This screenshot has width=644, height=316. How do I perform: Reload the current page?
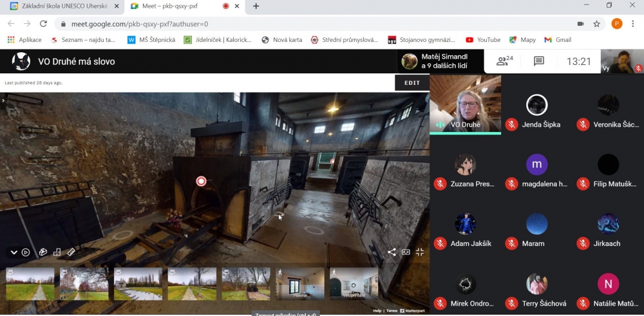(44, 24)
